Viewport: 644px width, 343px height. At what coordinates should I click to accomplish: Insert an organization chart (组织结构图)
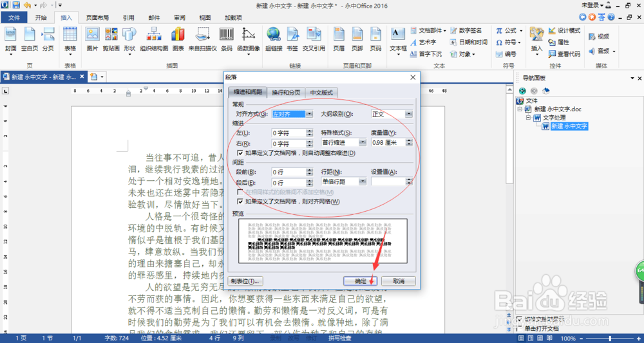[x=154, y=40]
